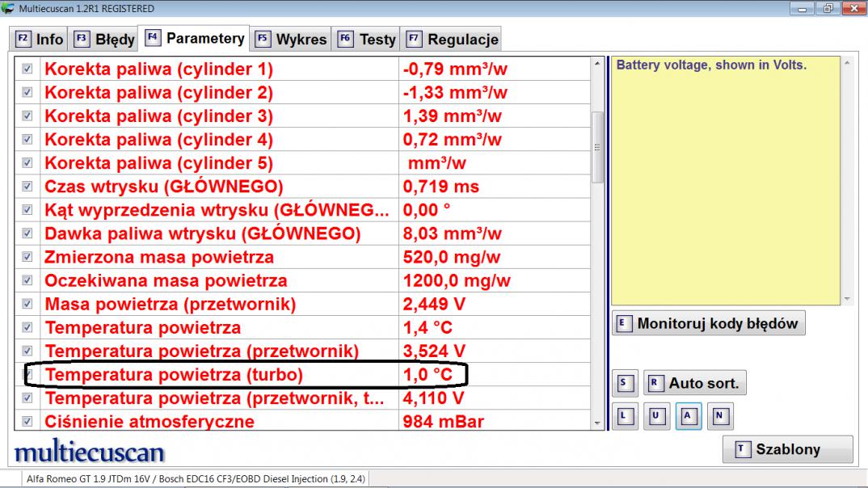Toggle Zmierzona masa powietrza checkbox

(x=27, y=258)
